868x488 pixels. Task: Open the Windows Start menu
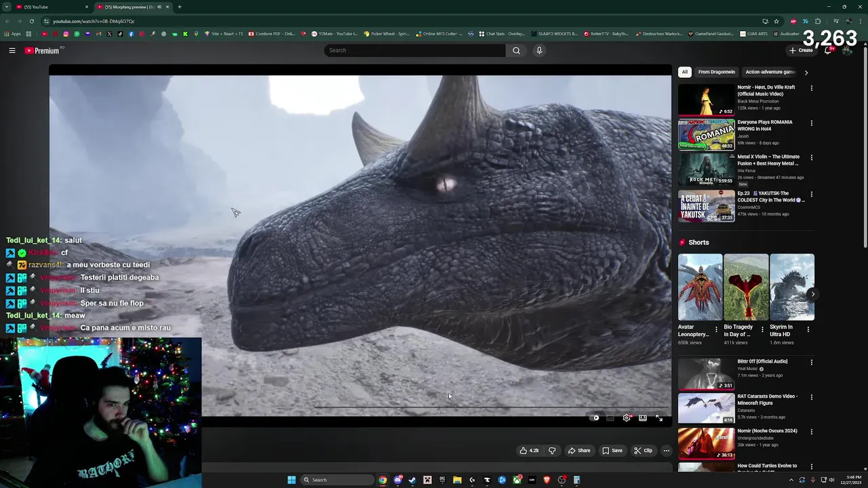coord(292,480)
